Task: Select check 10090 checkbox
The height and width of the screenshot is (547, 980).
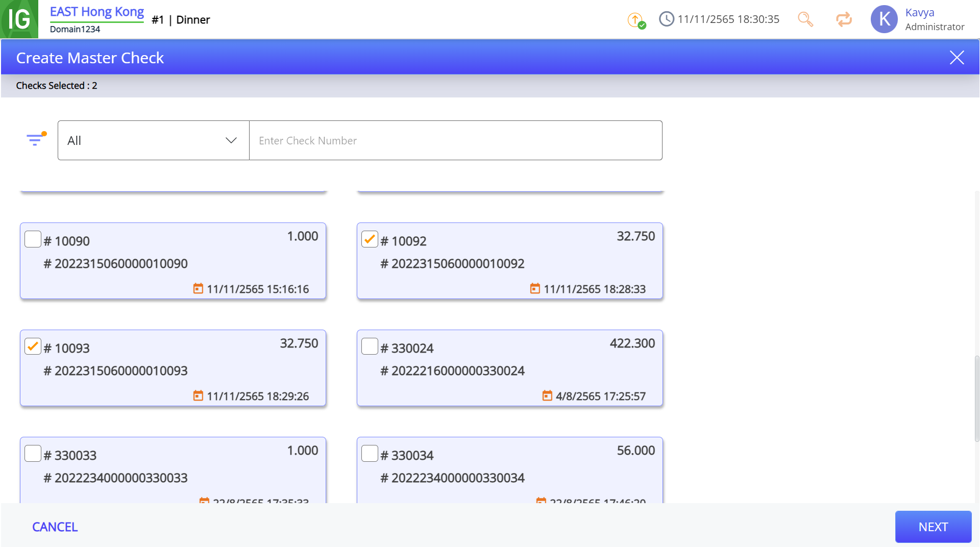Action: (33, 239)
